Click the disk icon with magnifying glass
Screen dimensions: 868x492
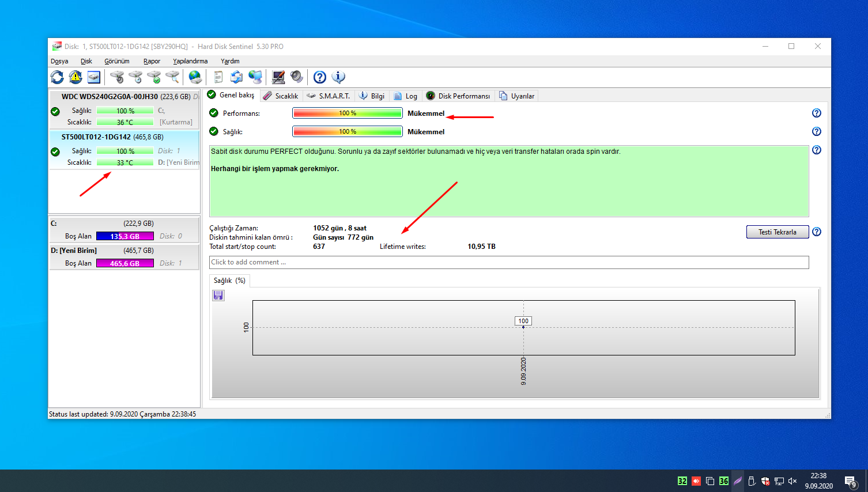172,77
